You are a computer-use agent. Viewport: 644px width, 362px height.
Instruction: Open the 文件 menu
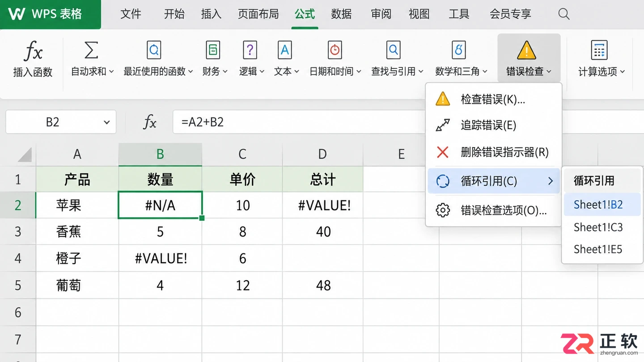(x=131, y=14)
